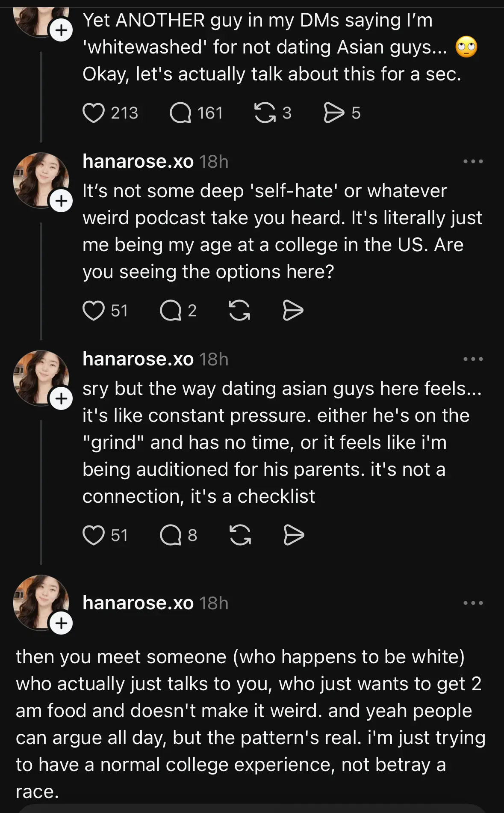Screen dimensions: 504x813
Task: Repost the 'it's a checklist' post
Action: [x=240, y=535]
